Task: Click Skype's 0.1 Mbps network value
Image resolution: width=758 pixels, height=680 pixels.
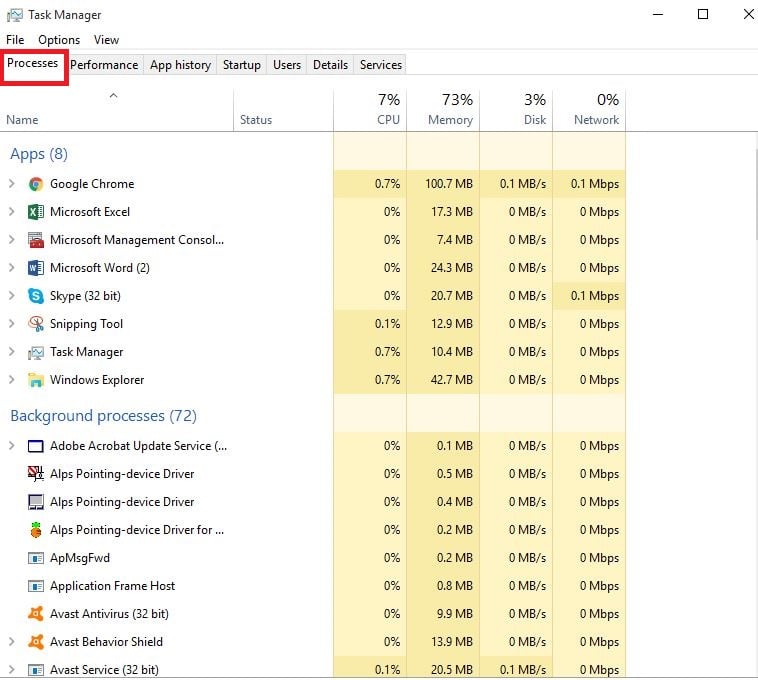Action: (595, 296)
